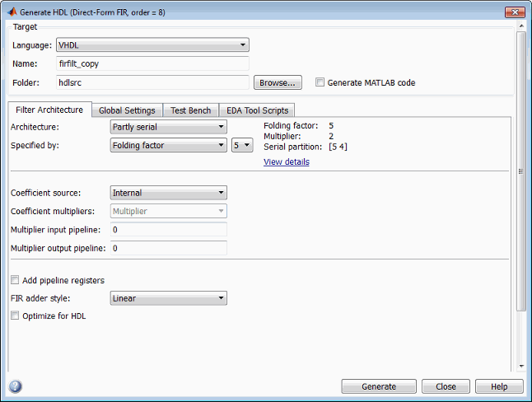532x402 pixels.
Task: Click the blue help question mark icon
Action: [x=16, y=386]
